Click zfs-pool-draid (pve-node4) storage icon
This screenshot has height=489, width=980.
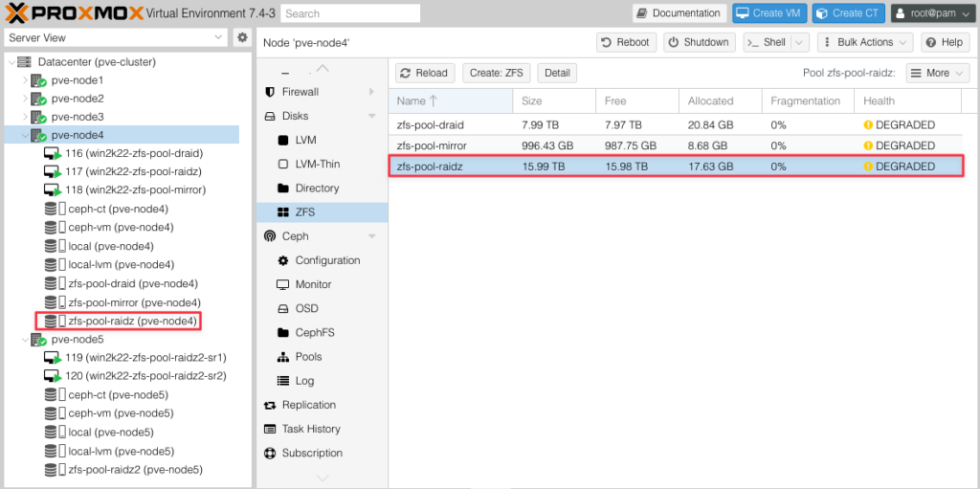[x=55, y=283]
